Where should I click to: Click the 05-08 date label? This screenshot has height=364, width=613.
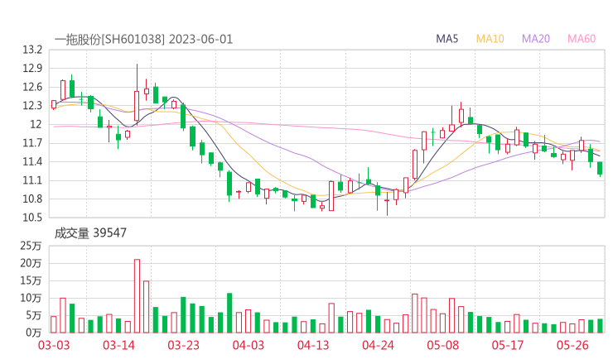pyautogui.click(x=443, y=345)
